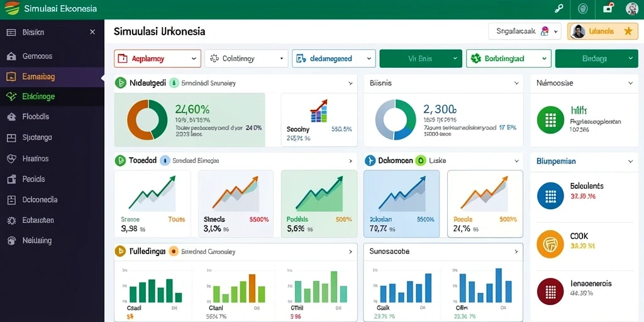Screen dimensions: 644x322
Task: Click the green Vir Bnis button
Action: (x=421, y=58)
